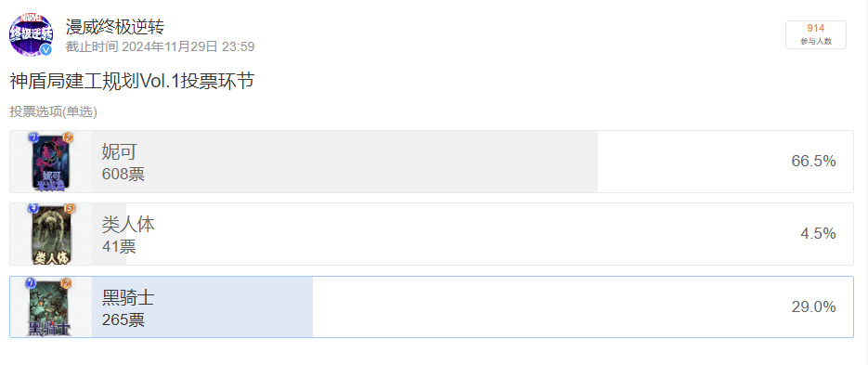Click the 29.0% result percentage
Screen dimensions: 868x365
(x=813, y=306)
